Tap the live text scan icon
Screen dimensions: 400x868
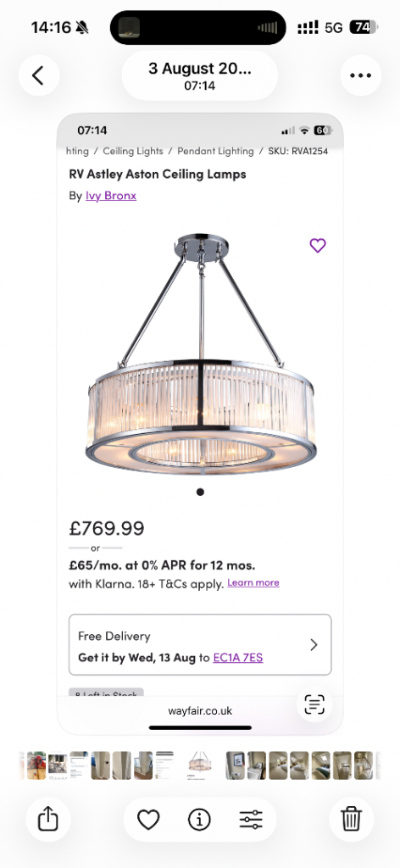pyautogui.click(x=314, y=704)
